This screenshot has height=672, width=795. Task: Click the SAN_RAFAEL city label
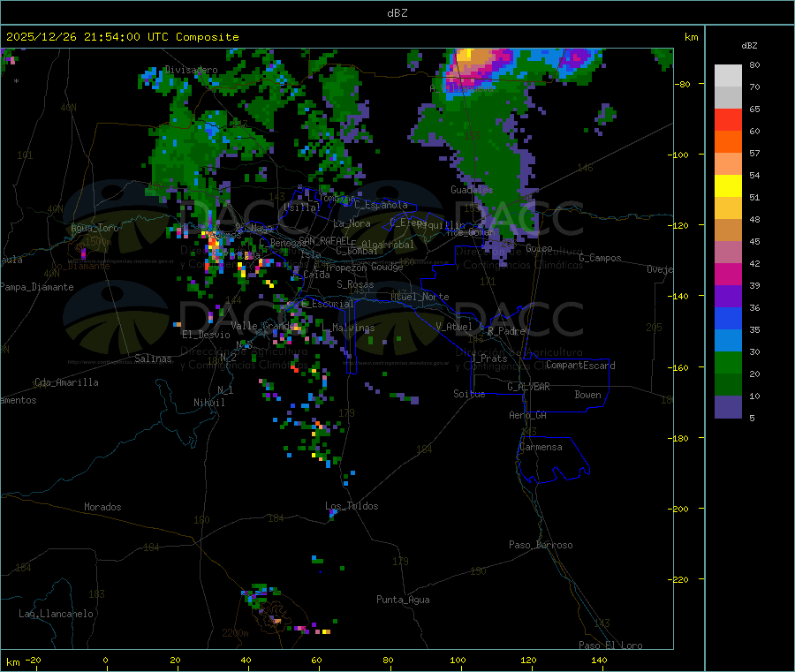[x=324, y=240]
